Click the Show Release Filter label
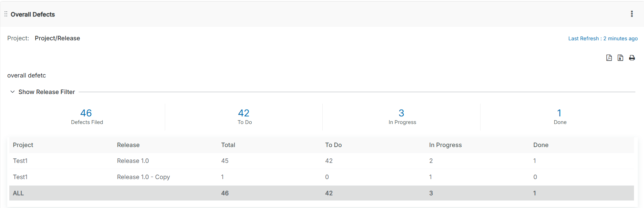The height and width of the screenshot is (208, 644). pyautogui.click(x=47, y=92)
